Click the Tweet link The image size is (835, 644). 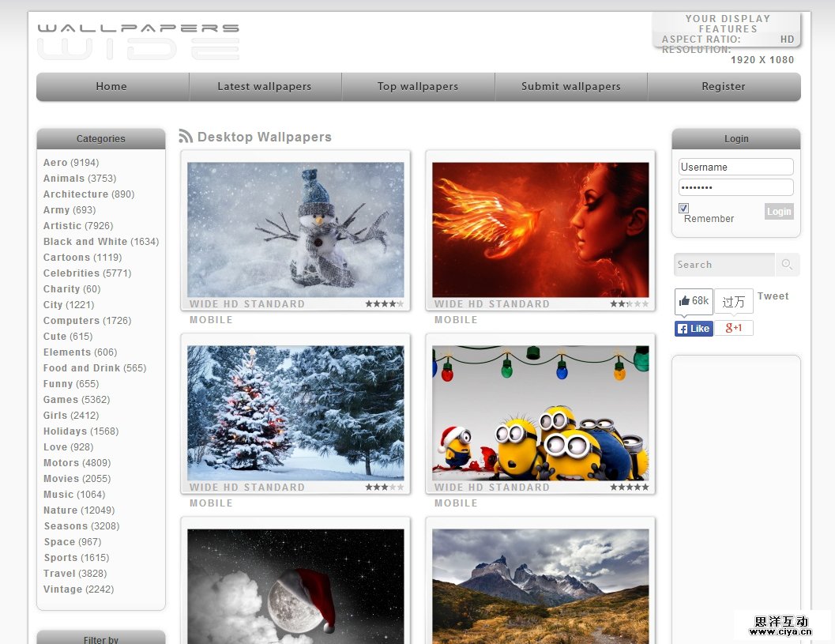(x=773, y=296)
